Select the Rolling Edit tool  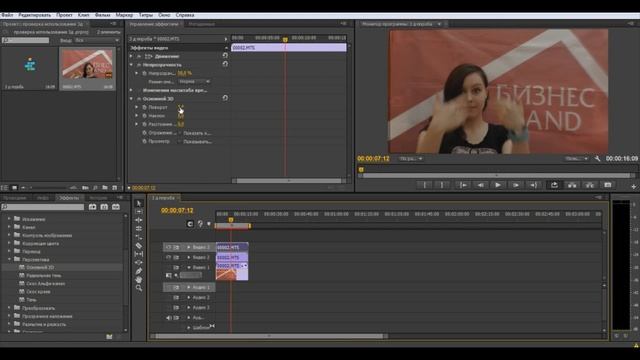(139, 229)
